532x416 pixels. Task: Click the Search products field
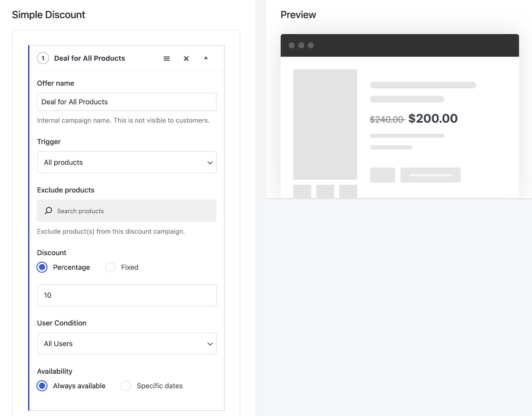[127, 211]
